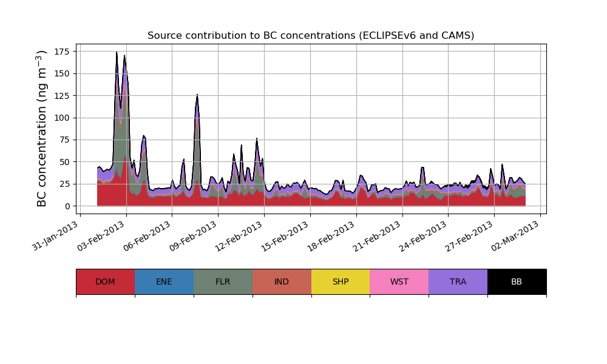Select the black BB legend swatch
This screenshot has height=364, width=607.
pyautogui.click(x=517, y=281)
